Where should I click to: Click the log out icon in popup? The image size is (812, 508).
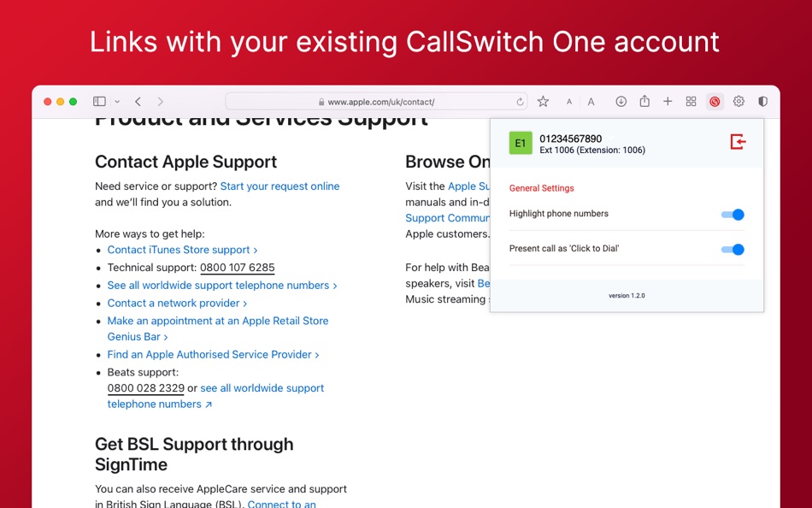(x=738, y=141)
